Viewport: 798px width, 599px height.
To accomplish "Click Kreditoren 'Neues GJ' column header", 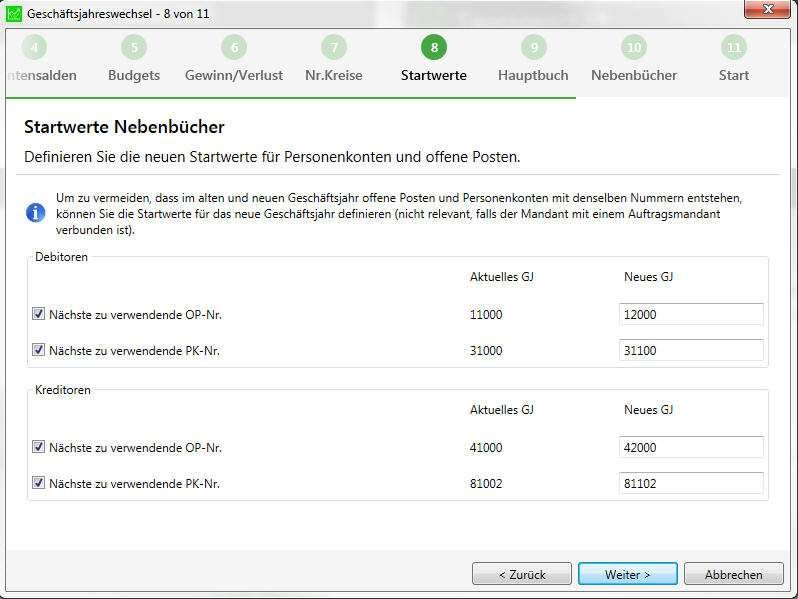I will click(x=648, y=410).
